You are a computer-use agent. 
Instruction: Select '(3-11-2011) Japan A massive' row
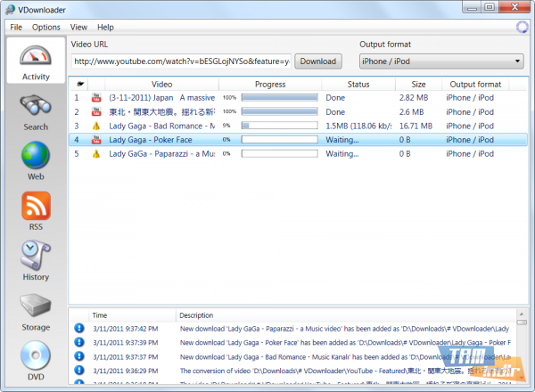pos(299,98)
